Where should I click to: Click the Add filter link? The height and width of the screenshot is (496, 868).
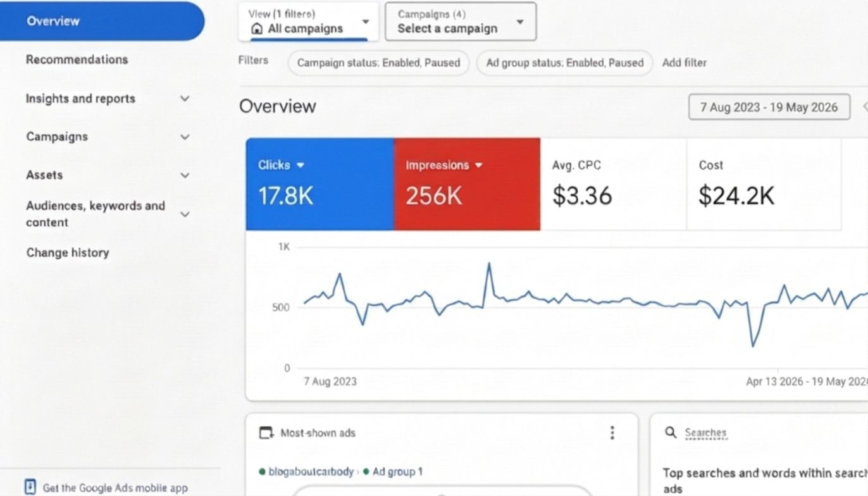click(x=685, y=63)
